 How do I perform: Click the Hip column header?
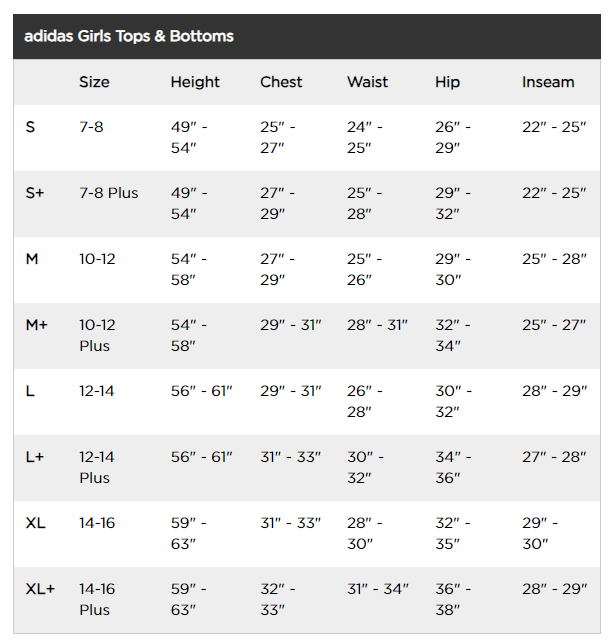point(447,82)
